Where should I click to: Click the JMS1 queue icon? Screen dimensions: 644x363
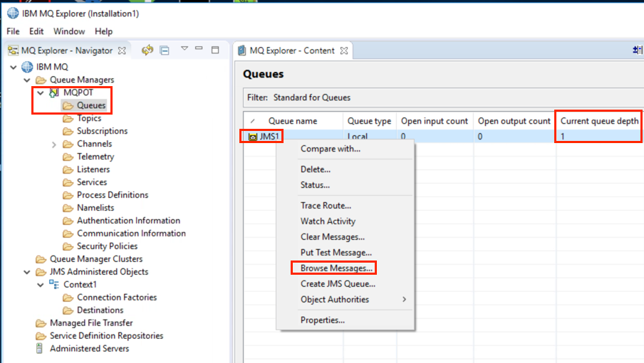tap(253, 137)
